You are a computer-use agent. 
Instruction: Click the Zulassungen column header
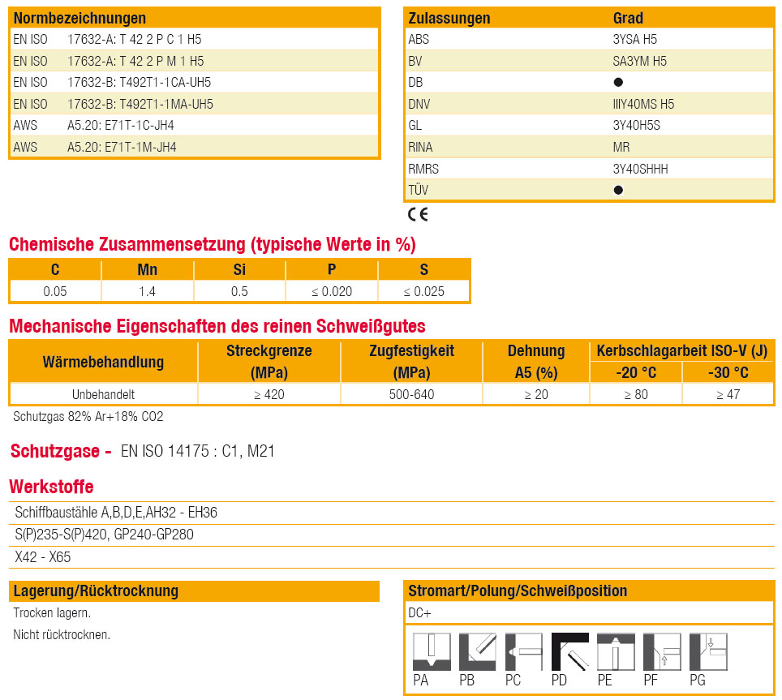click(449, 18)
